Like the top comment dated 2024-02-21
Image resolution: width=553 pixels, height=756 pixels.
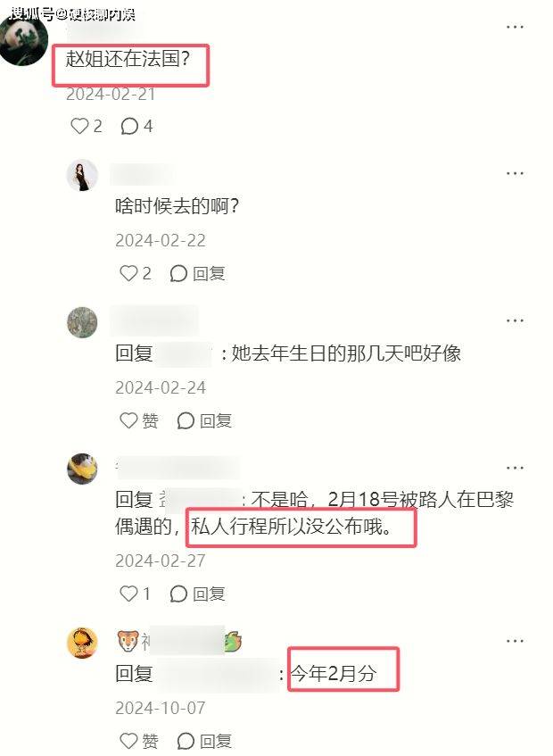click(87, 127)
